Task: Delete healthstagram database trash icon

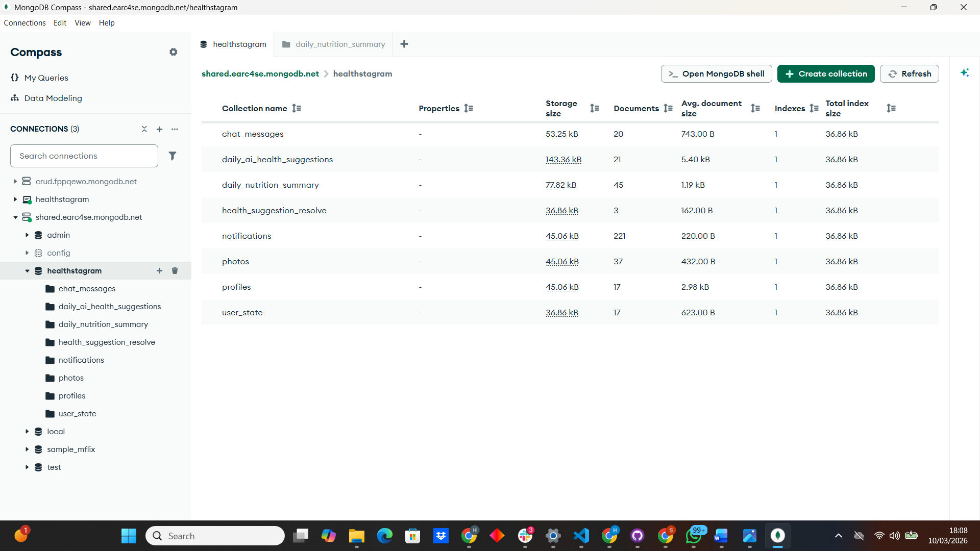Action: (x=175, y=270)
